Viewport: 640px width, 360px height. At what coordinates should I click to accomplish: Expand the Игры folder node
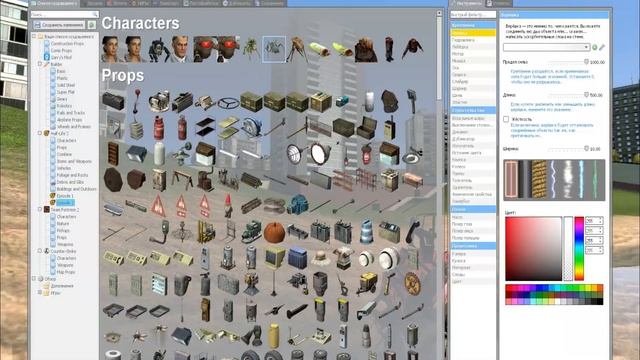[x=40, y=293]
